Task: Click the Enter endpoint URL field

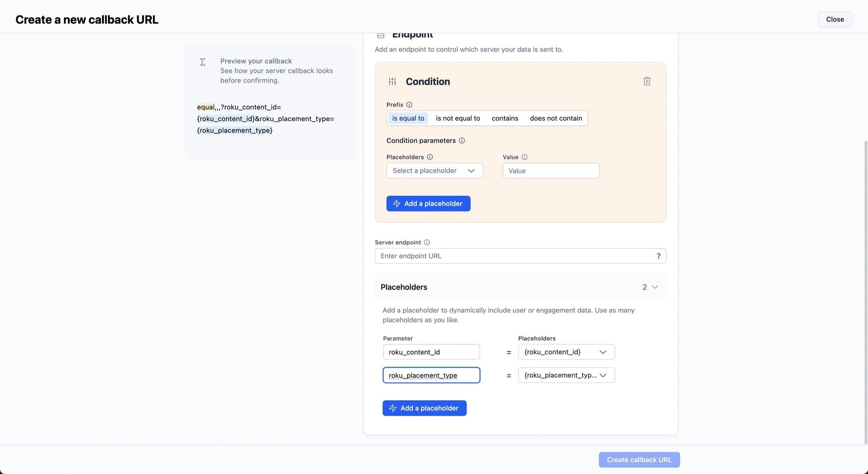Action: pyautogui.click(x=503, y=256)
